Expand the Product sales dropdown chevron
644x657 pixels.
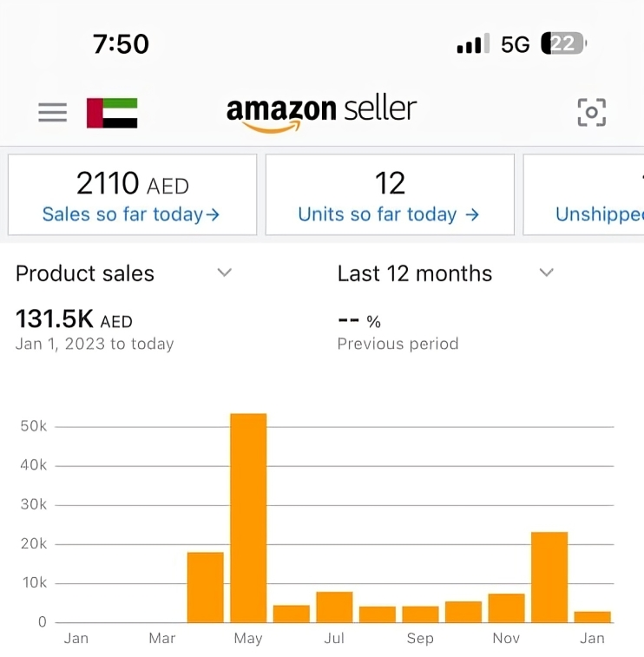point(225,273)
